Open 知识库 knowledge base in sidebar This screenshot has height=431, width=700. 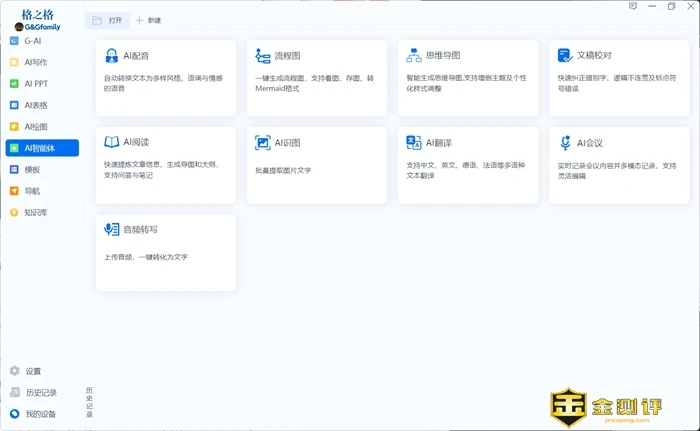point(35,212)
